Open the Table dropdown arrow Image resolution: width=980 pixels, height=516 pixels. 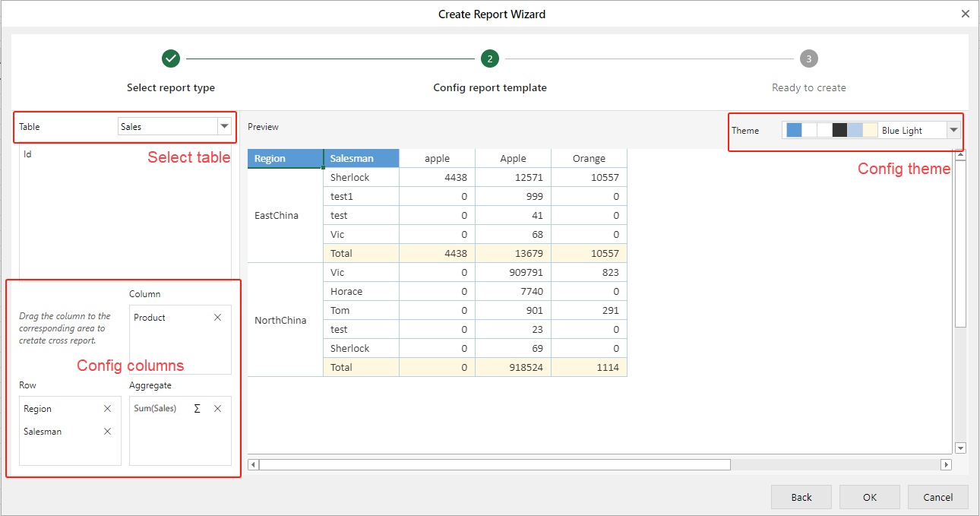224,127
